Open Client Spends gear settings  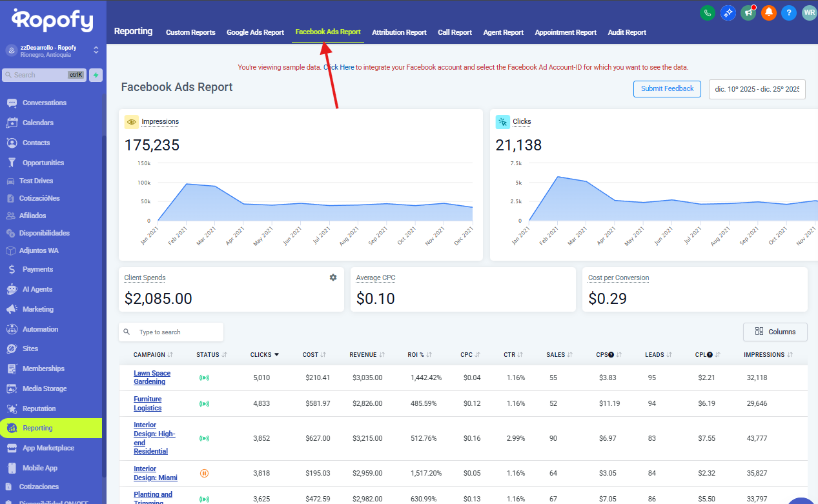(333, 277)
